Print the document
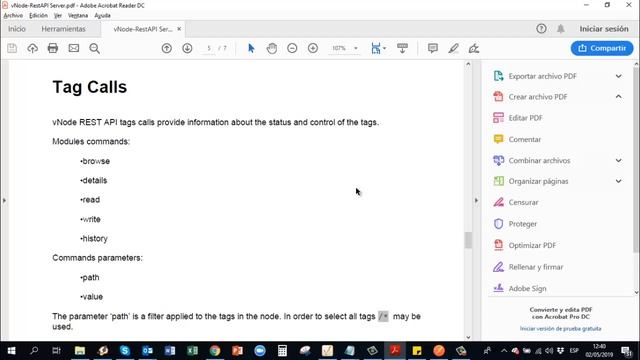640x360 pixels. pos(53,48)
